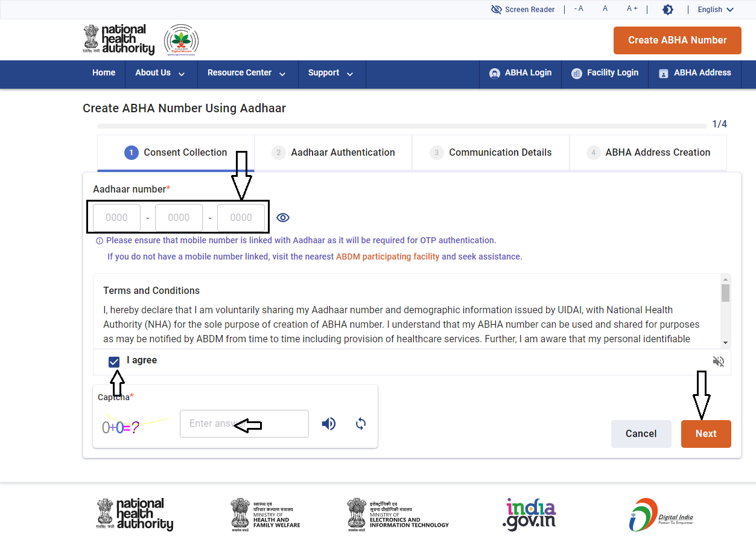Click the first Aadhaar number field
Viewport: 756px width, 542px height.
[116, 218]
